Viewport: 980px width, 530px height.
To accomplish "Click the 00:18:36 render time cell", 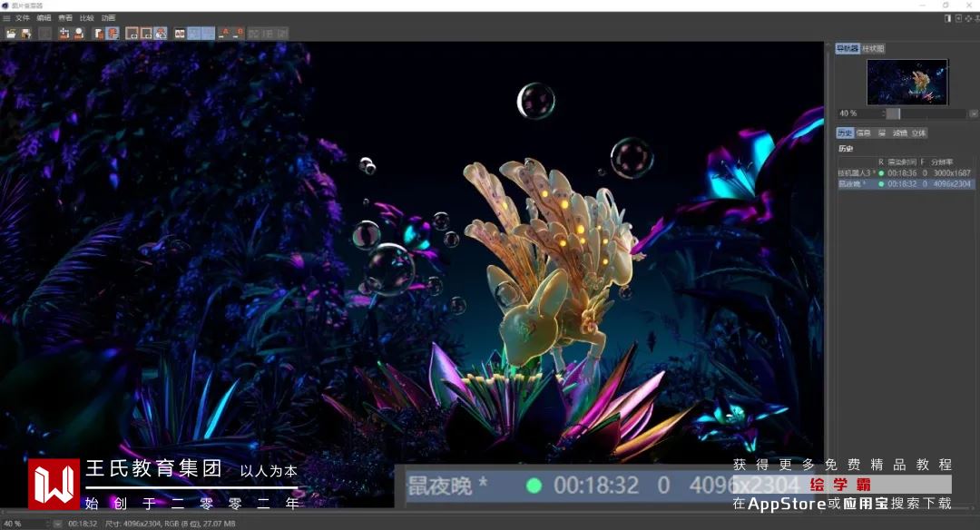I will (902, 173).
